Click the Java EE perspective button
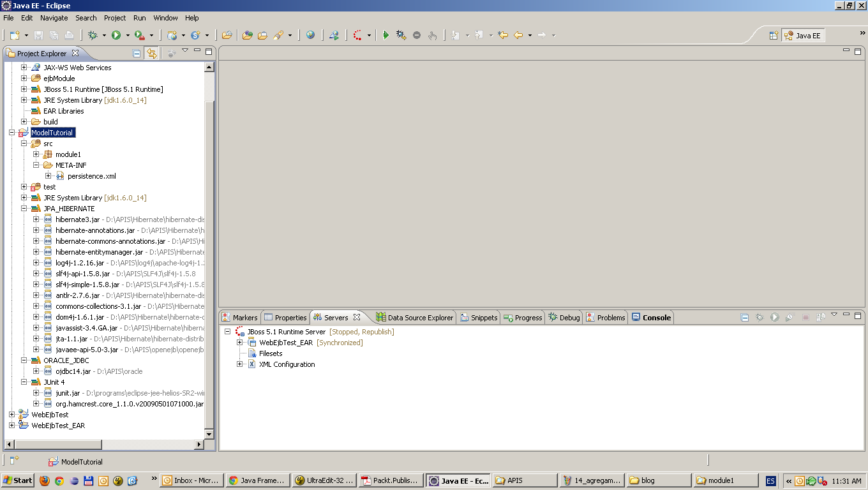 coord(803,35)
